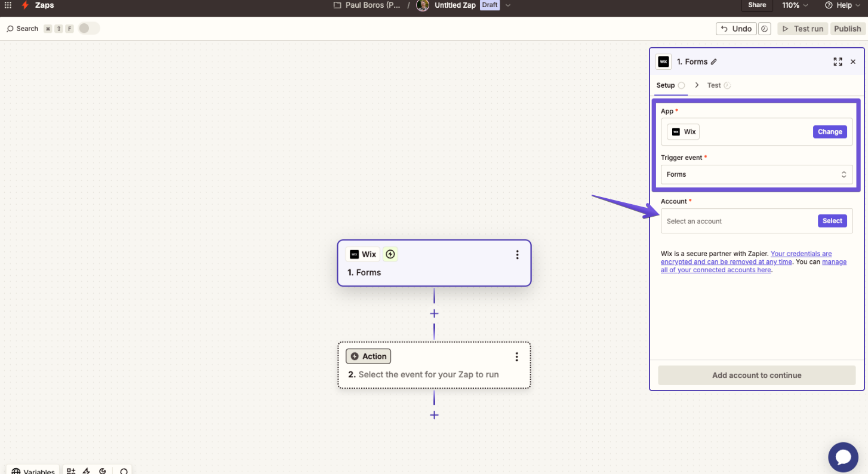Rename step using pencil icon
868x474 pixels.
coord(714,61)
